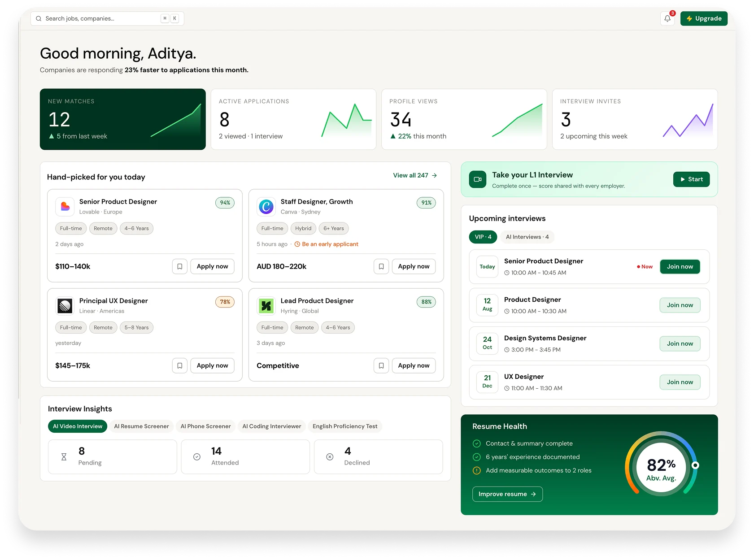Bookmark the Principal UX Designer job
Image resolution: width=754 pixels, height=560 pixels.
(180, 365)
